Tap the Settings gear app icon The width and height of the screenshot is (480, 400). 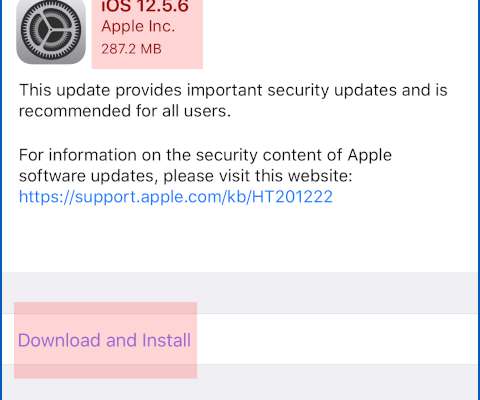51,31
